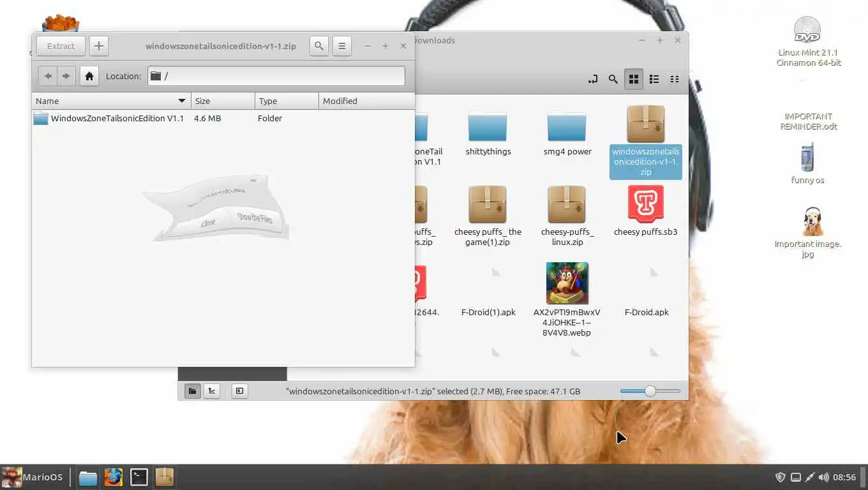Screen dimensions: 868x490
Task: Hide the sidebar in Downloads window
Action: click(x=239, y=391)
